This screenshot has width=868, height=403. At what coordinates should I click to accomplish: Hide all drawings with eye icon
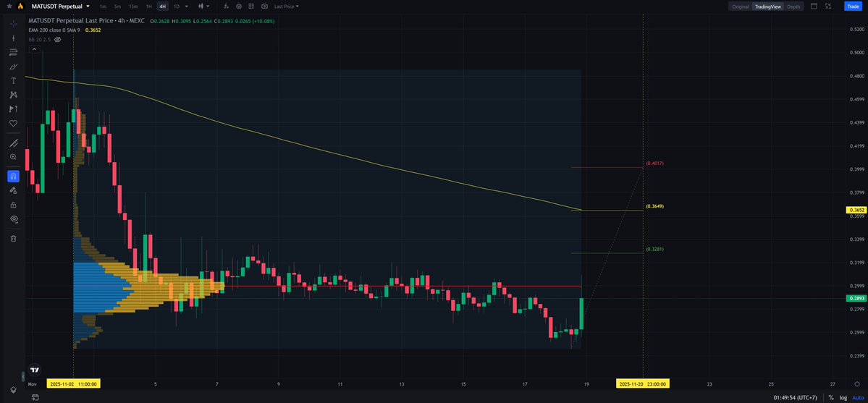[14, 219]
